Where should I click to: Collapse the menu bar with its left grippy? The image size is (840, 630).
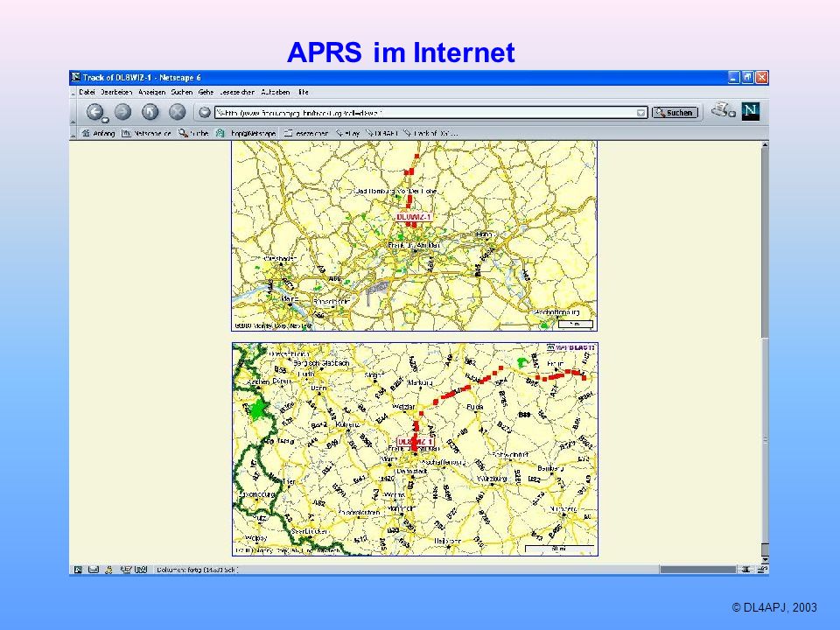click(73, 92)
